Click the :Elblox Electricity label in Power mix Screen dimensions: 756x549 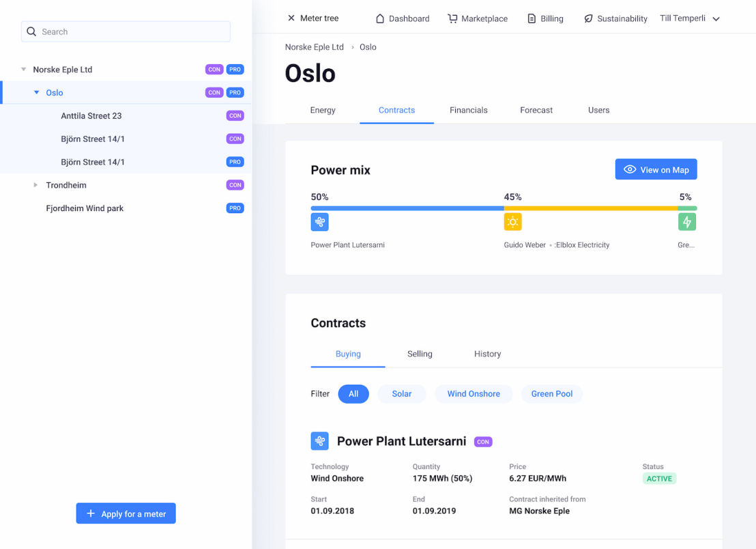coord(582,244)
